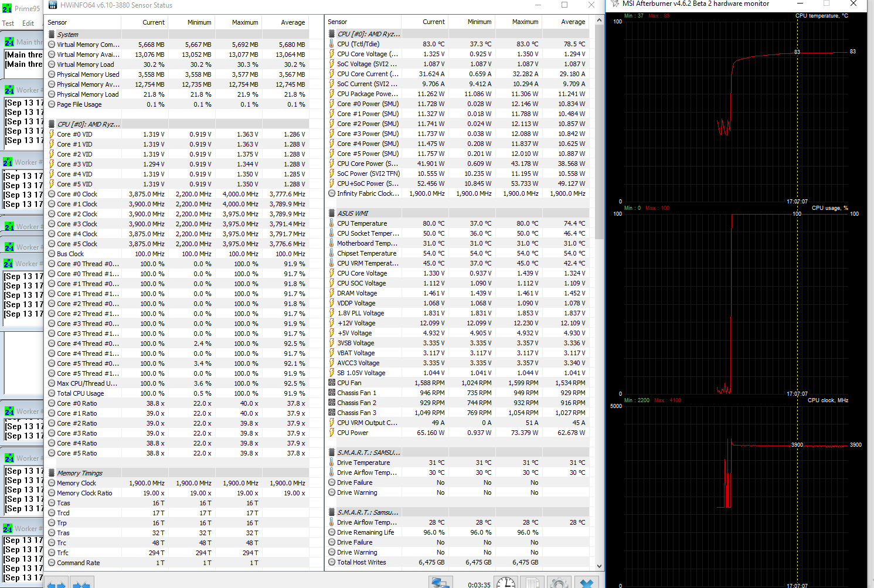Click the down arrow of HWiNFO's vertical scrollbar
Screen dimensions: 874x588
599,566
